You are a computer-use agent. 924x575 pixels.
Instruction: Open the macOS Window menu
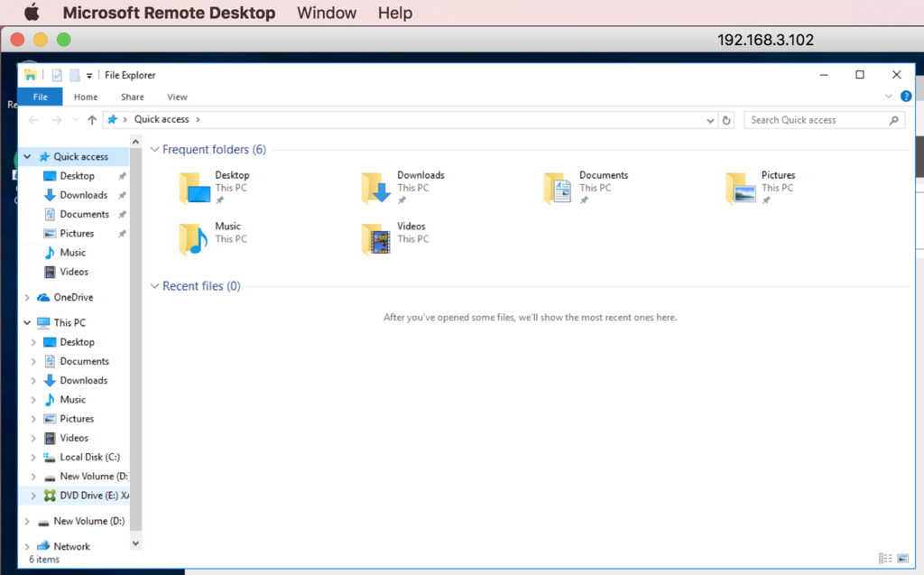coord(327,13)
